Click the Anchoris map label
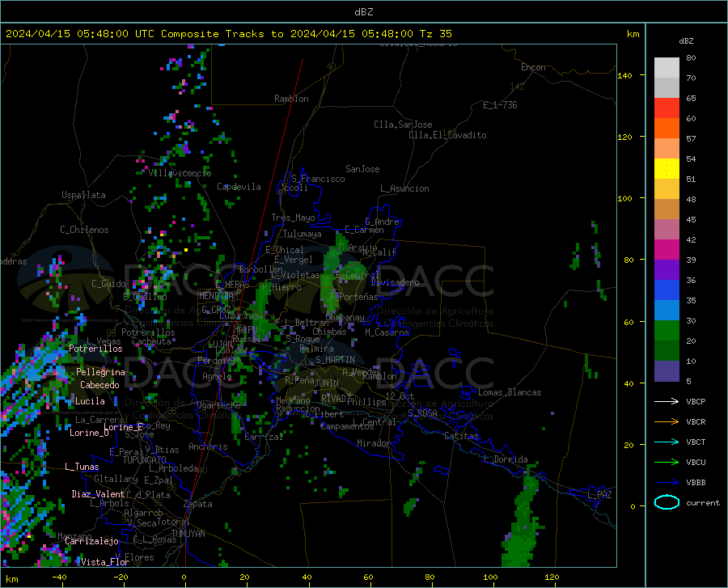 coord(208,447)
